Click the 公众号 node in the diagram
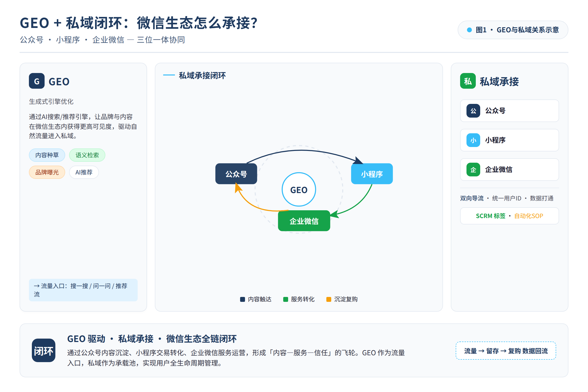 pos(236,174)
